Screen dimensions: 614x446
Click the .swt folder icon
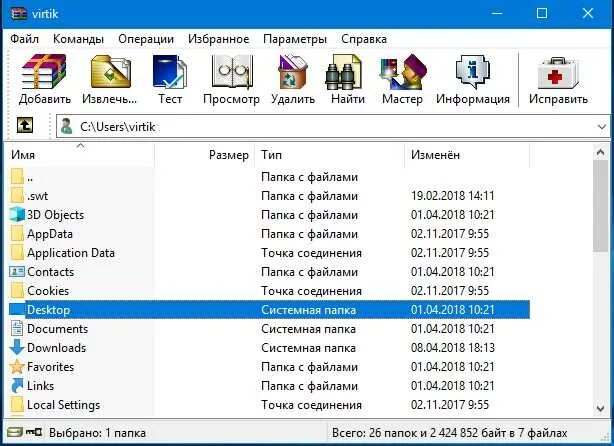point(17,196)
